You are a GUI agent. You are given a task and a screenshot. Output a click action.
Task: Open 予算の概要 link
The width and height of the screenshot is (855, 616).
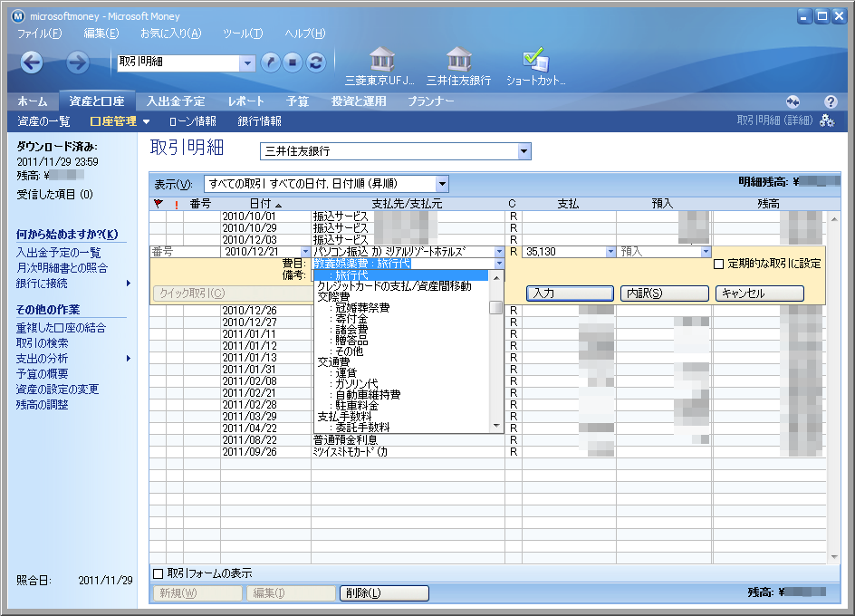click(x=42, y=374)
